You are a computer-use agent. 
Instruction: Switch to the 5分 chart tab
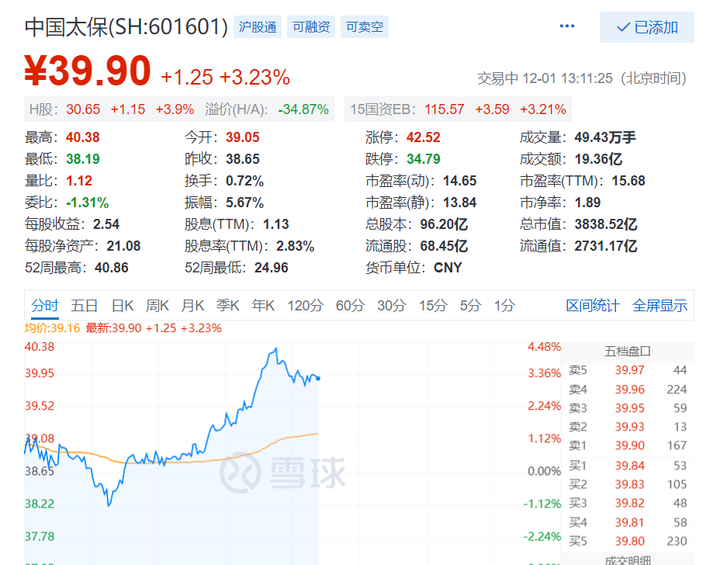pyautogui.click(x=470, y=305)
